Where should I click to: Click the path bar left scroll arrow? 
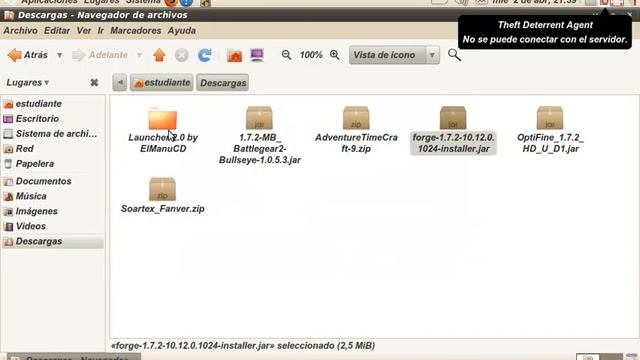click(120, 82)
